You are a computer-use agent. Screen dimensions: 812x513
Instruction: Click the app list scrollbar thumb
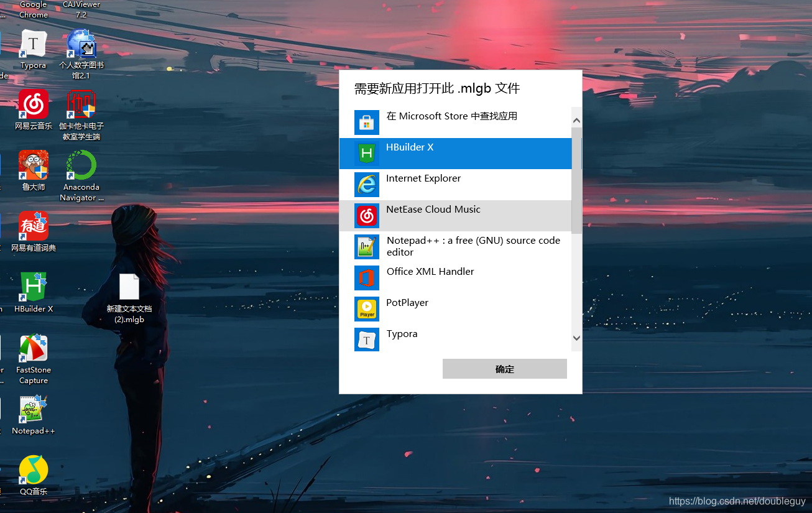coord(576,180)
